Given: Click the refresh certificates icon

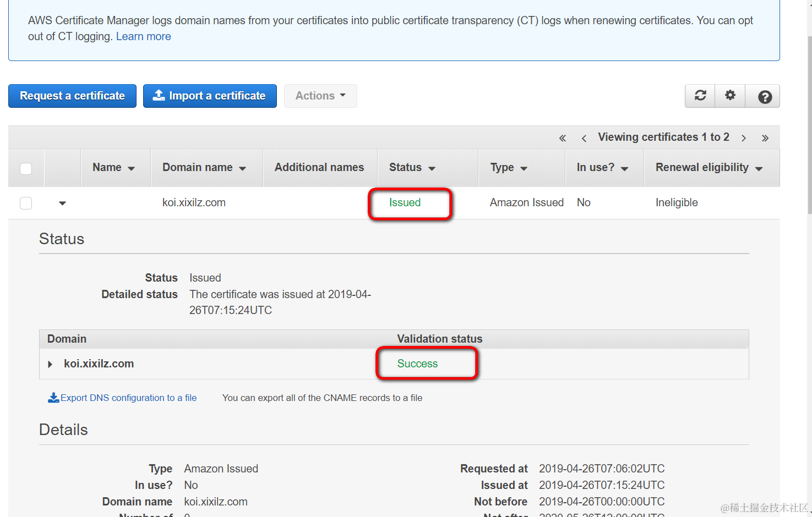Looking at the screenshot, I should 700,96.
